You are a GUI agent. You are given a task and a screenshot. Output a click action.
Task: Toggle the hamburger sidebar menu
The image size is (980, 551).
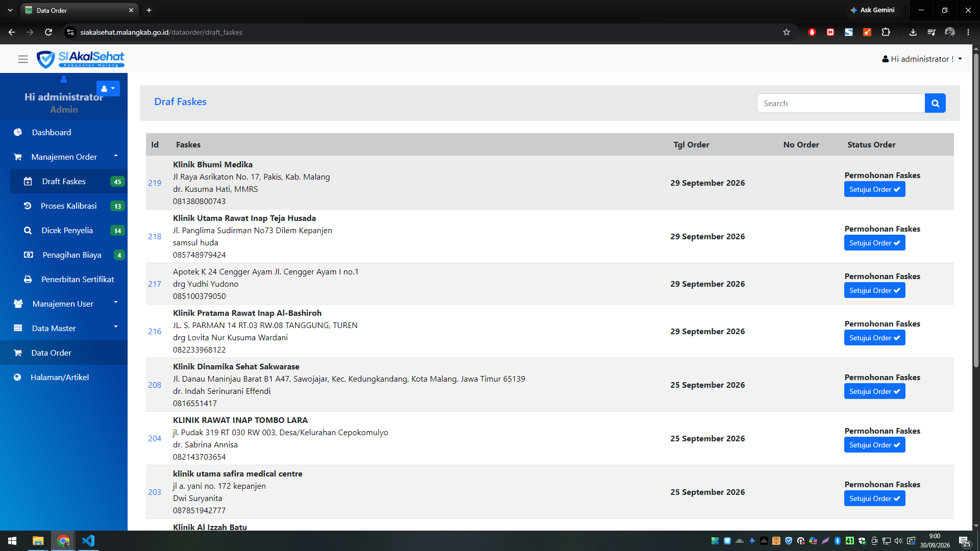click(23, 59)
